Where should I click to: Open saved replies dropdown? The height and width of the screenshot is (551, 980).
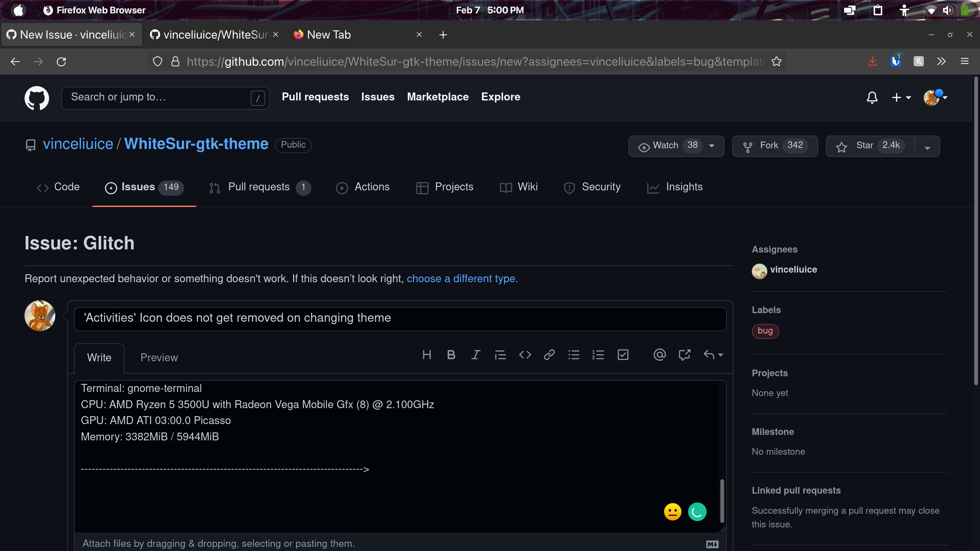[713, 355]
